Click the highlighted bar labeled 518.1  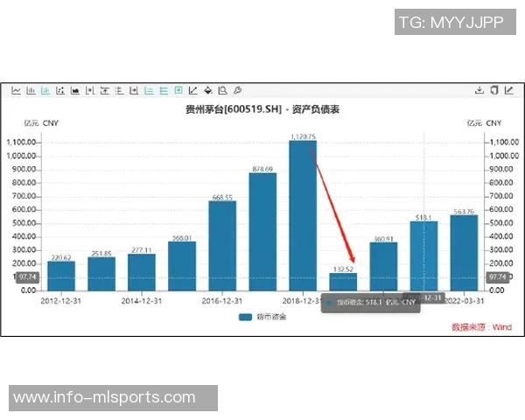423,255
